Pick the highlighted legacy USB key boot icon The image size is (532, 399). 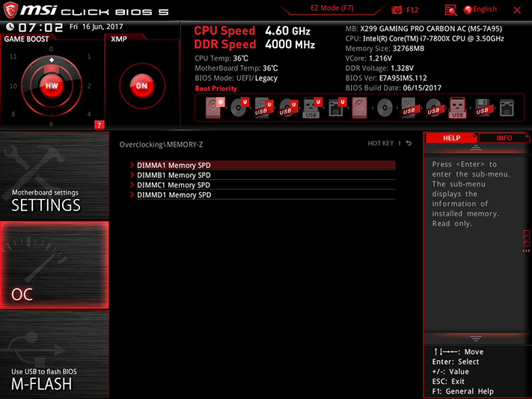pos(457,108)
